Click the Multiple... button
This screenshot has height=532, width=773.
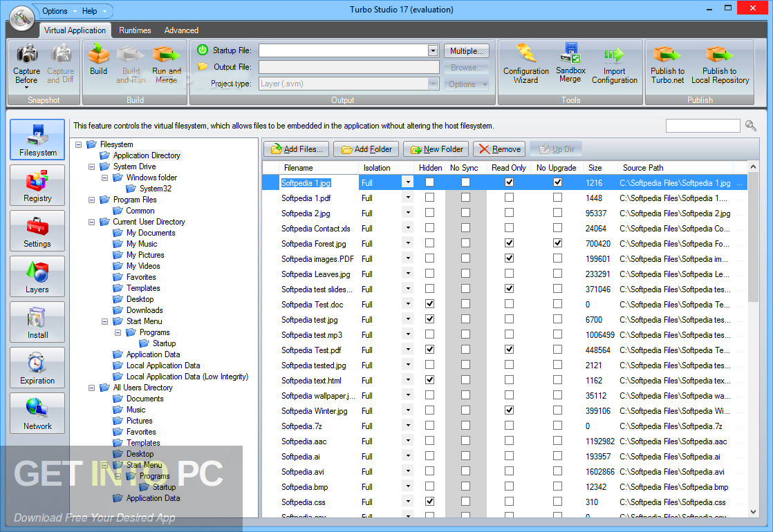[x=467, y=50]
